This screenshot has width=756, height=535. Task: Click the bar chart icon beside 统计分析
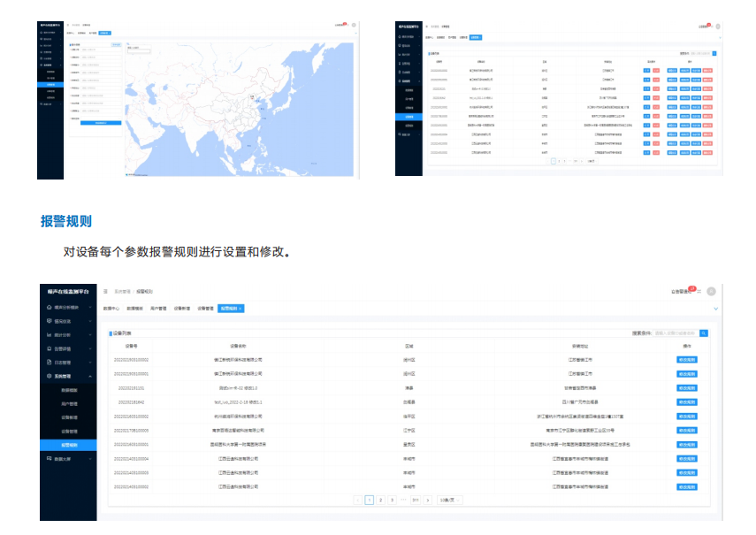50,334
